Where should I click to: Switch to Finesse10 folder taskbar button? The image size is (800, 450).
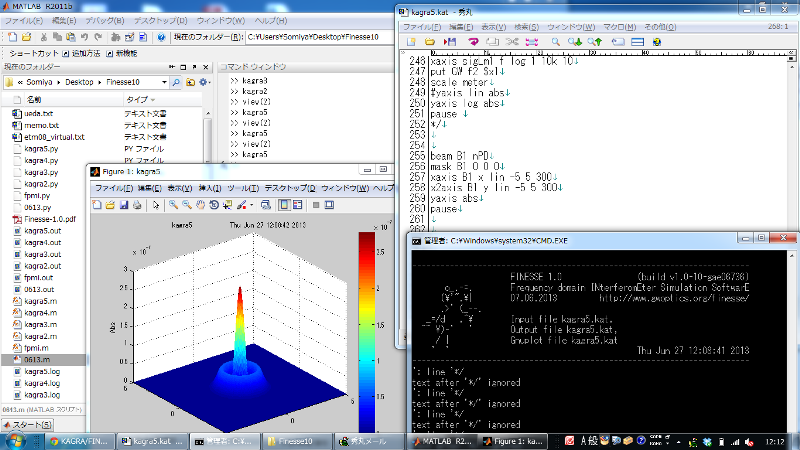tap(296, 441)
